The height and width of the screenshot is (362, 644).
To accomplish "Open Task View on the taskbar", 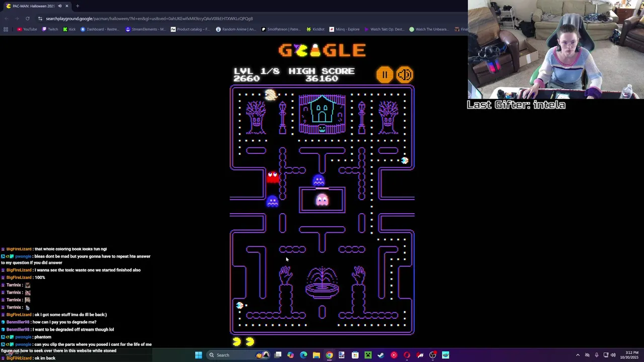I will tap(278, 355).
